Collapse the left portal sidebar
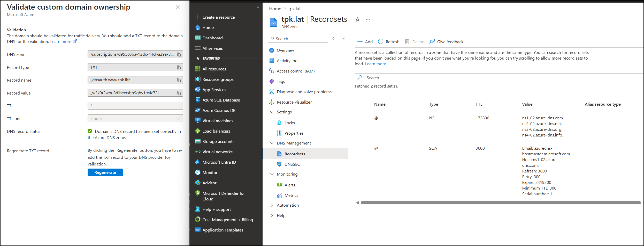 tap(258, 7)
